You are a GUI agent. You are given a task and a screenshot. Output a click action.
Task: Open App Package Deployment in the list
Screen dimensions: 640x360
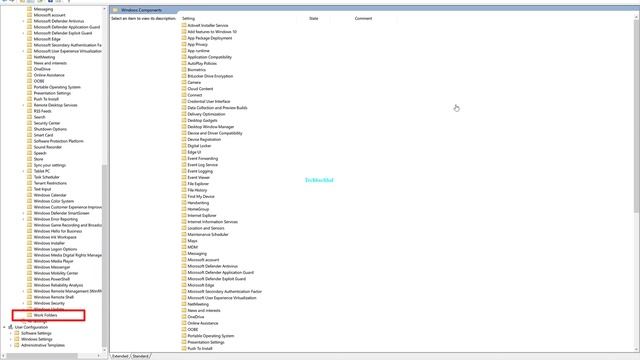coord(209,38)
